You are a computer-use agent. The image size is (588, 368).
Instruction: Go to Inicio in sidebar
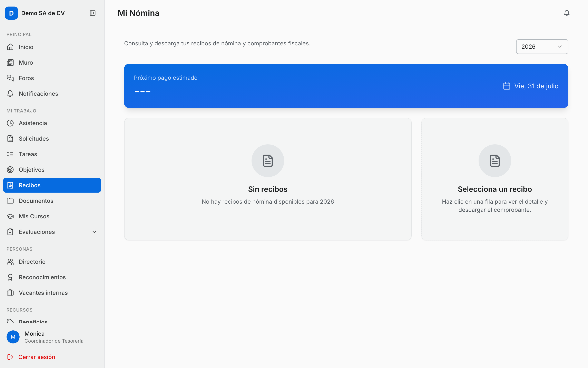(x=52, y=47)
